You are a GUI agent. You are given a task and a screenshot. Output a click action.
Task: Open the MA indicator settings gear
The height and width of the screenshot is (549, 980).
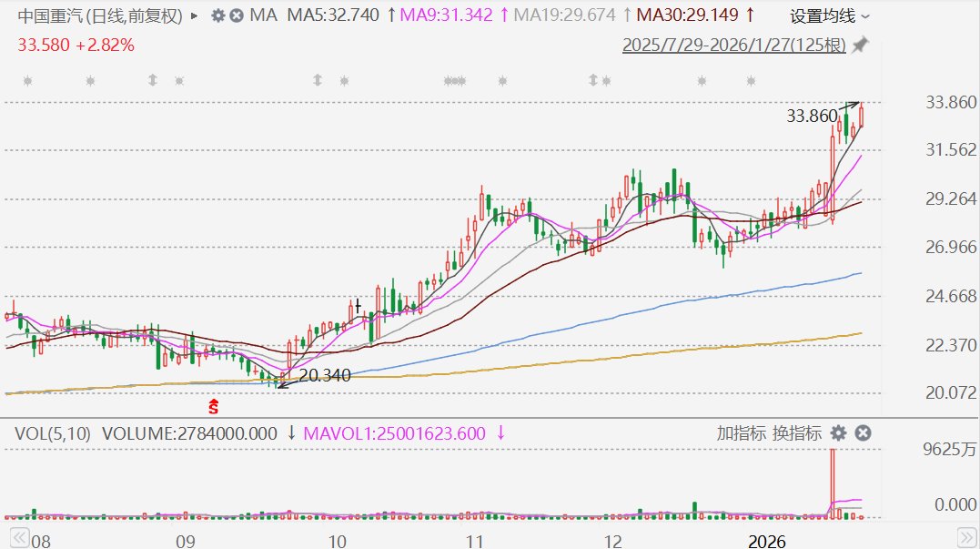pyautogui.click(x=217, y=15)
